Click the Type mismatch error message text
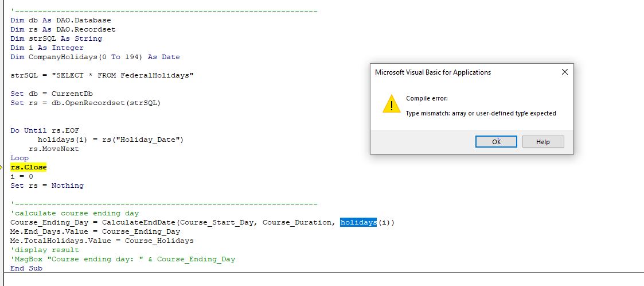Image resolution: width=644 pixels, height=286 pixels. pyautogui.click(x=481, y=113)
